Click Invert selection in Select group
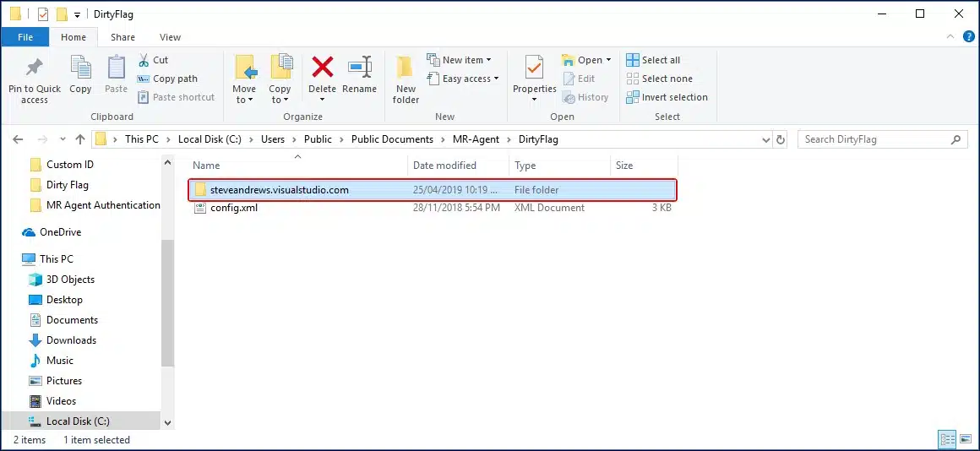 667,97
